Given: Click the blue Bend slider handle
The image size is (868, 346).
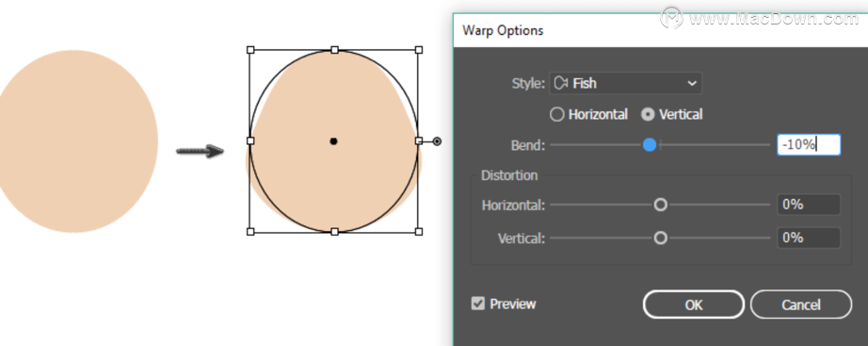Looking at the screenshot, I should [650, 145].
